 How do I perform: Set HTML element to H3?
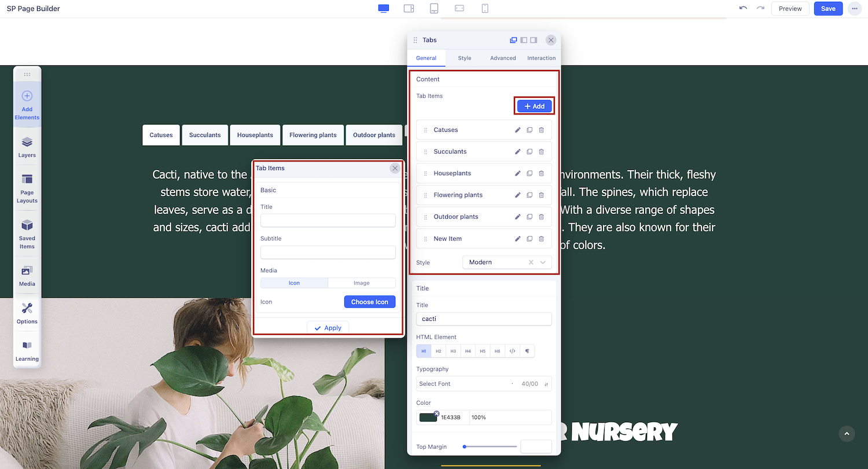click(453, 351)
